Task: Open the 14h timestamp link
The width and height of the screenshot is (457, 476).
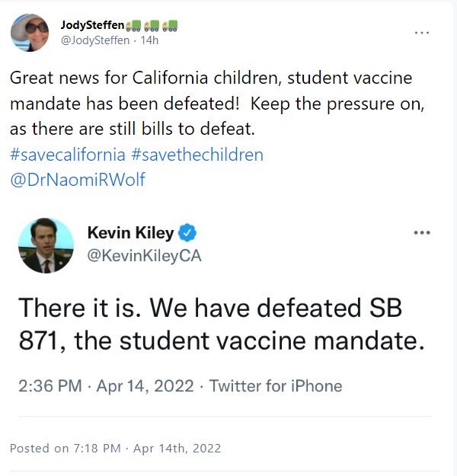Action: [152, 40]
